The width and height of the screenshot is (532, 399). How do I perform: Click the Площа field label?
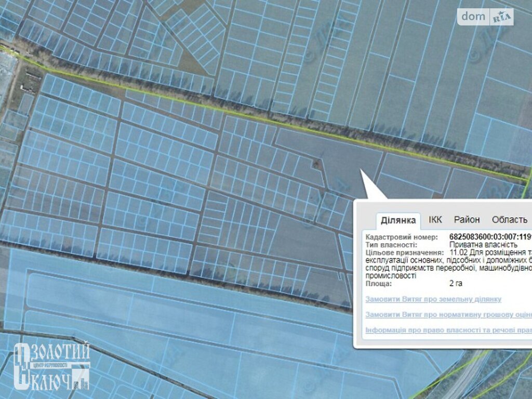(379, 284)
